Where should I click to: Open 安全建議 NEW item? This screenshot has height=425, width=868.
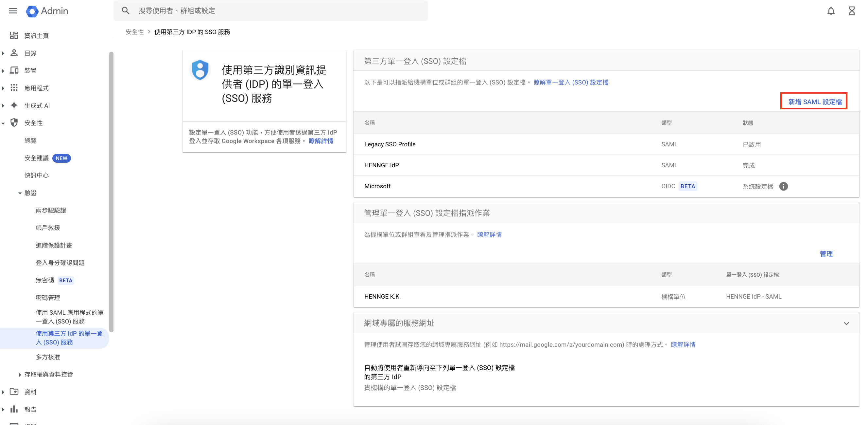(x=47, y=158)
